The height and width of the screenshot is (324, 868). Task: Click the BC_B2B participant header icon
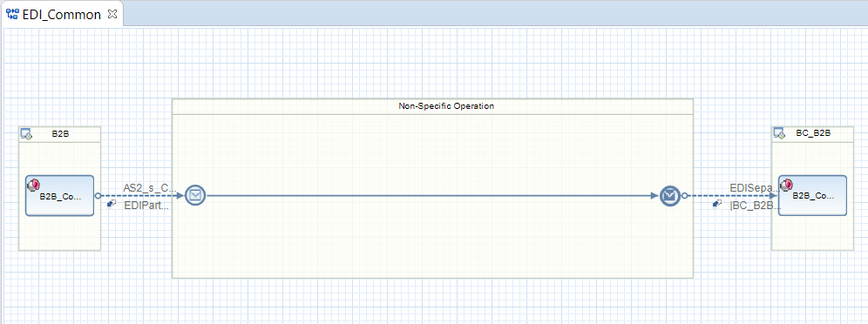780,134
